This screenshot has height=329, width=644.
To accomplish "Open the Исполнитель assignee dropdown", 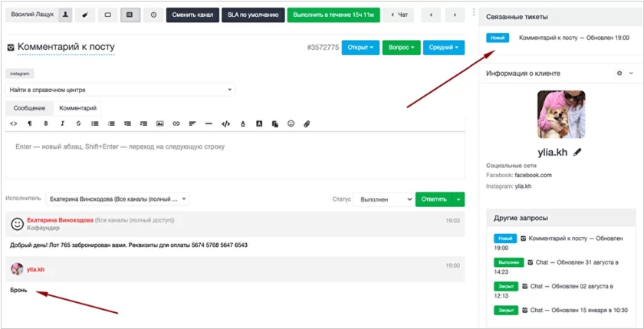I will point(117,199).
